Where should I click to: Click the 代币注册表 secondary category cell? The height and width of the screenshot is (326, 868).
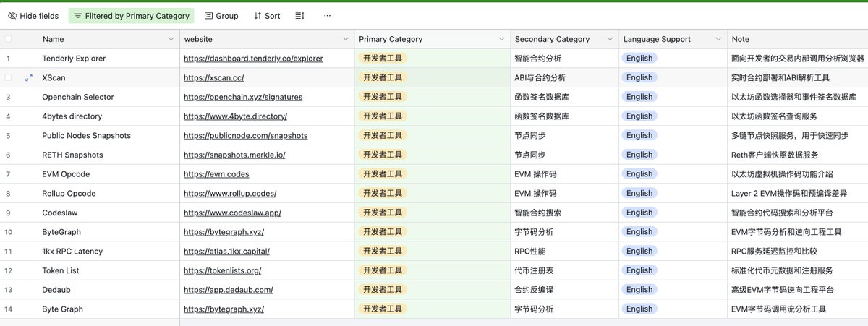click(x=564, y=270)
